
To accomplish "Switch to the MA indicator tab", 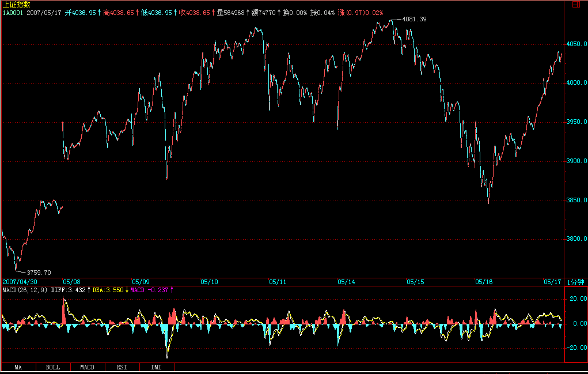I will pyautogui.click(x=18, y=367).
